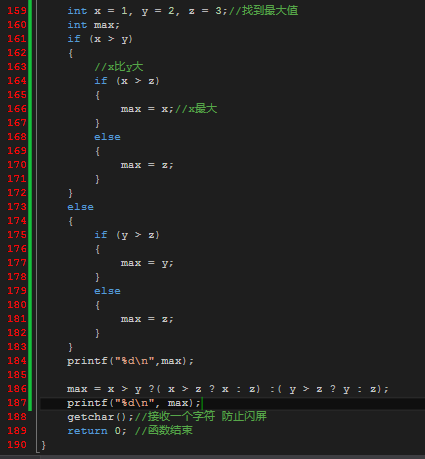Click the comment '//函数结束'

[x=164, y=430]
